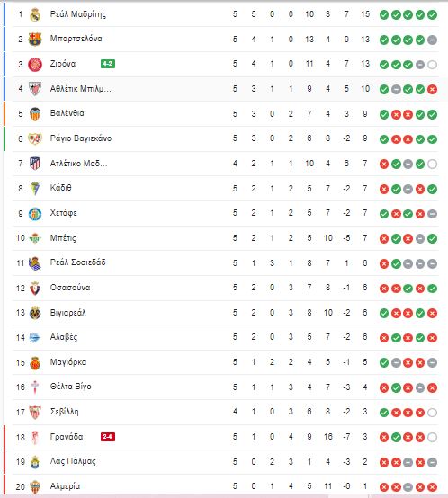Open Μπαρτσελόνα team link

tap(76, 39)
